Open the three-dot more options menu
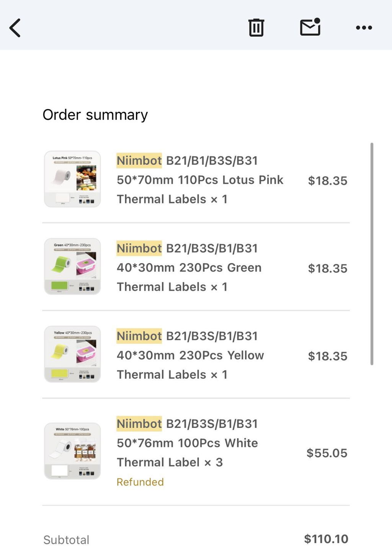The width and height of the screenshot is (392, 550). point(364,28)
